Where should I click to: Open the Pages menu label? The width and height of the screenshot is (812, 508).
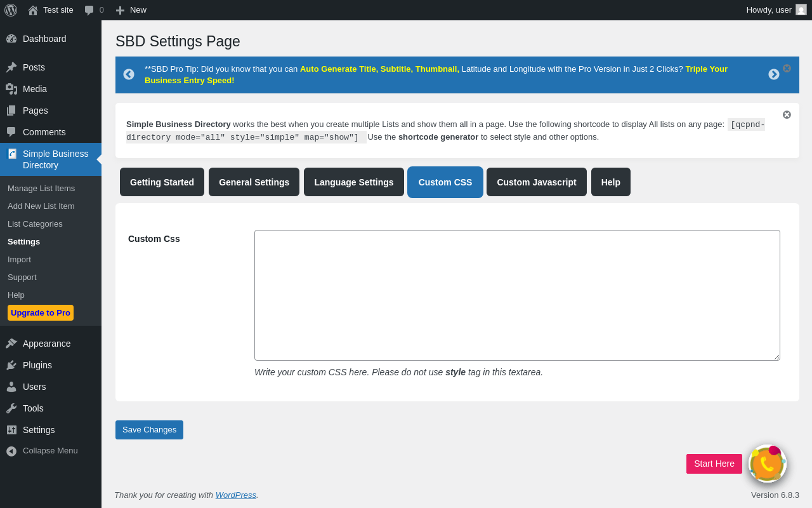(x=36, y=110)
